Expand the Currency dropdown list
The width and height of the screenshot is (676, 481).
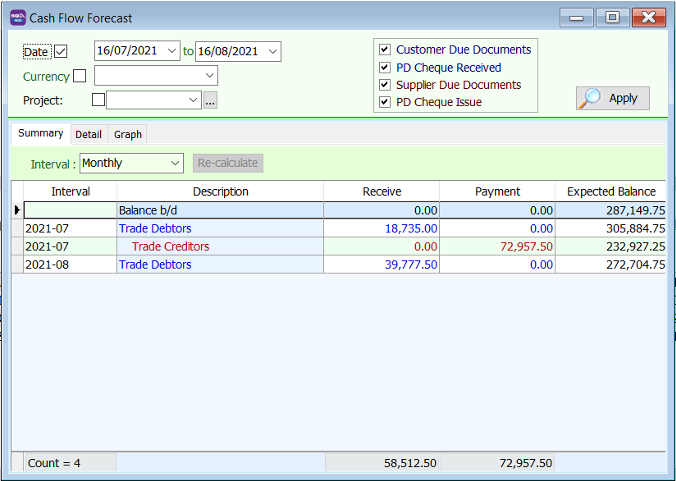[x=209, y=75]
